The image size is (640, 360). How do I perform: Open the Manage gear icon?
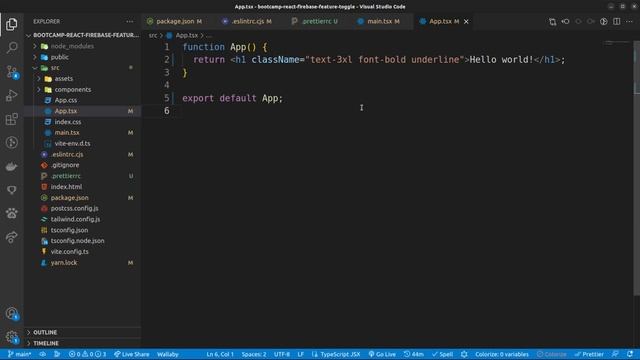11,337
